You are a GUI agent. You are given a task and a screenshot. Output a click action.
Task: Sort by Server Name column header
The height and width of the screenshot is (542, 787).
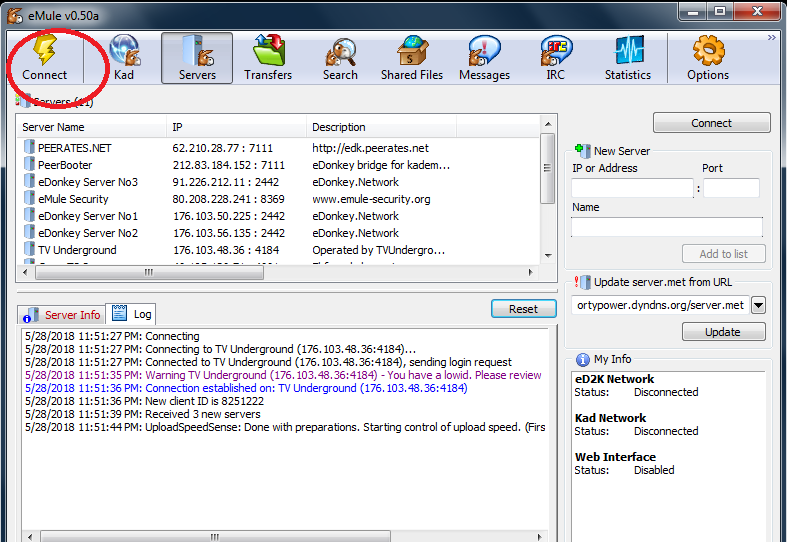pos(92,127)
